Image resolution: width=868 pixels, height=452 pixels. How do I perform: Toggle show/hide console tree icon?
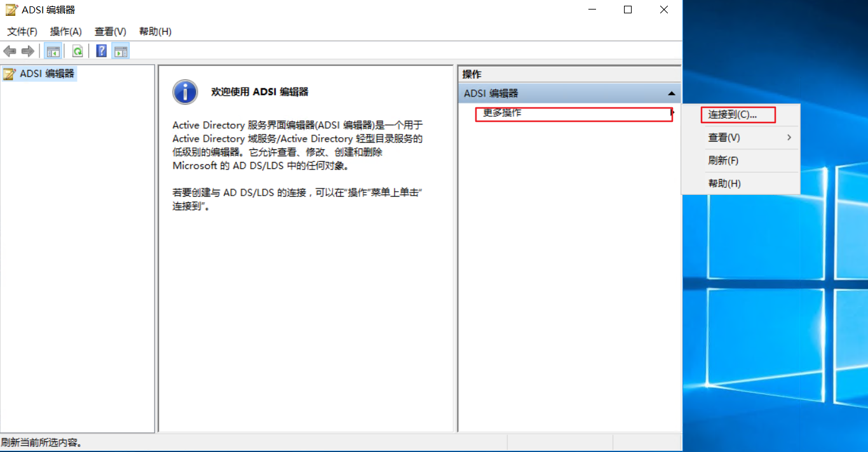coord(53,51)
